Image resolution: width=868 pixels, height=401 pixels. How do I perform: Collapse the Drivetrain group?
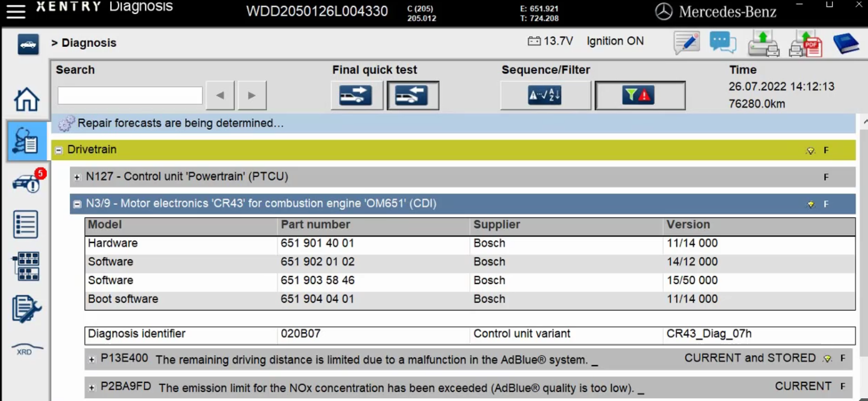coord(59,150)
